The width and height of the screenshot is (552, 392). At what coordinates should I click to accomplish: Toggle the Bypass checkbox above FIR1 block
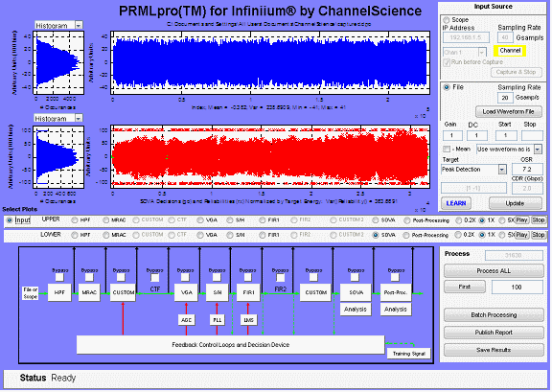[x=248, y=277]
